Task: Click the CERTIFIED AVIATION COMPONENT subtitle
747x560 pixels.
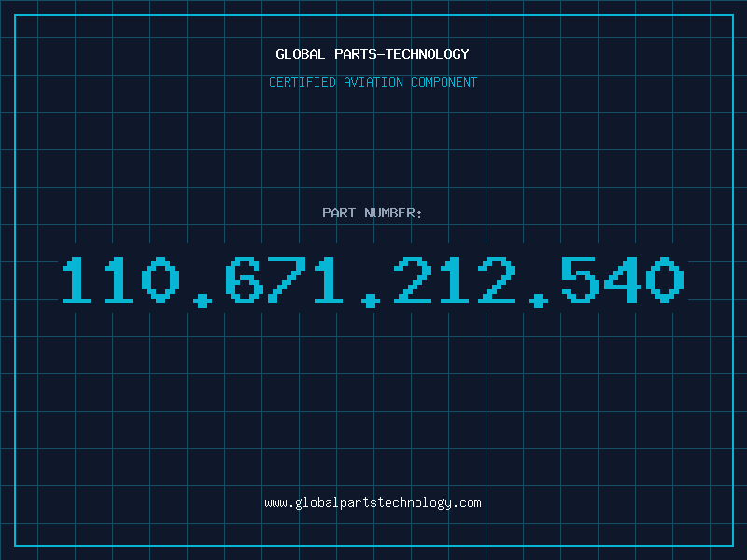Action: [x=373, y=82]
